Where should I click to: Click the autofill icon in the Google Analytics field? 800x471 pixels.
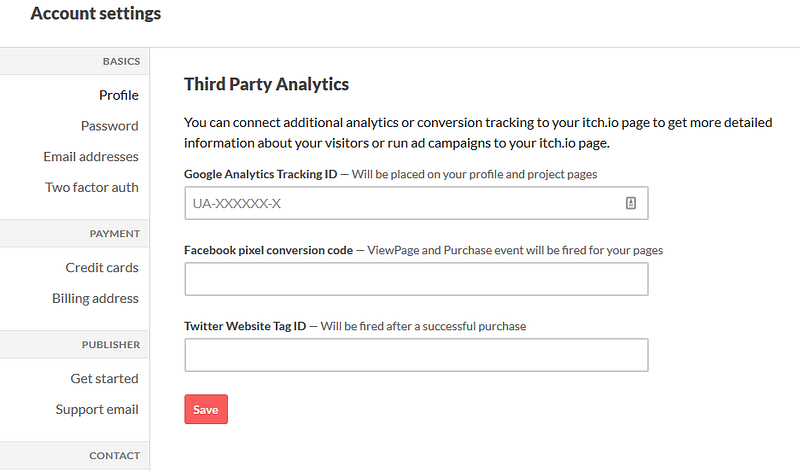coord(631,203)
